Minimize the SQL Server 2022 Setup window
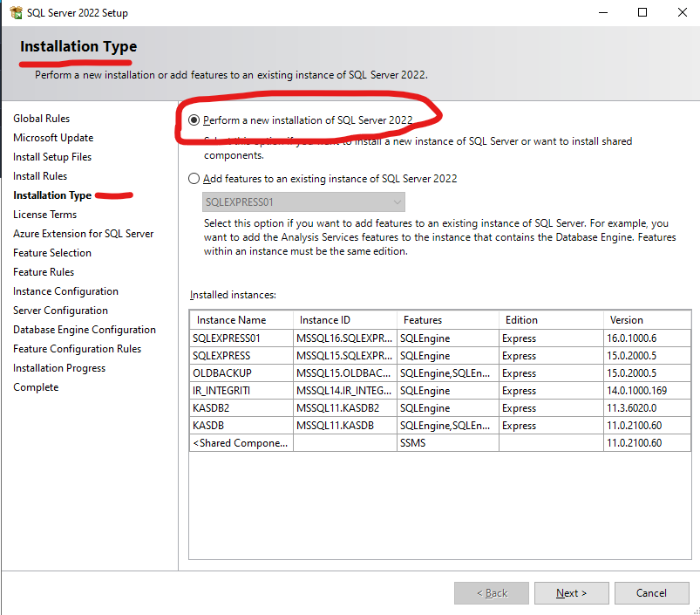The height and width of the screenshot is (615, 700). click(x=602, y=12)
